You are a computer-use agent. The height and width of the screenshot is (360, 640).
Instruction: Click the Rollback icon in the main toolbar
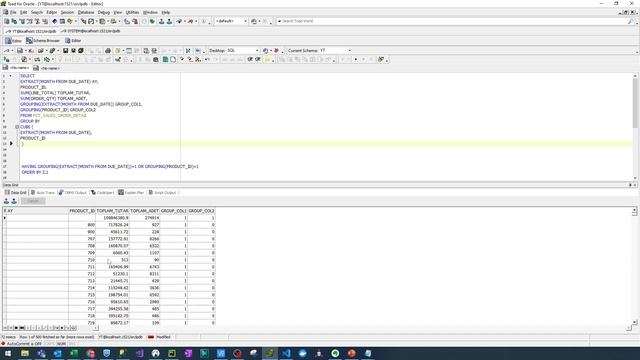pyautogui.click(x=169, y=21)
